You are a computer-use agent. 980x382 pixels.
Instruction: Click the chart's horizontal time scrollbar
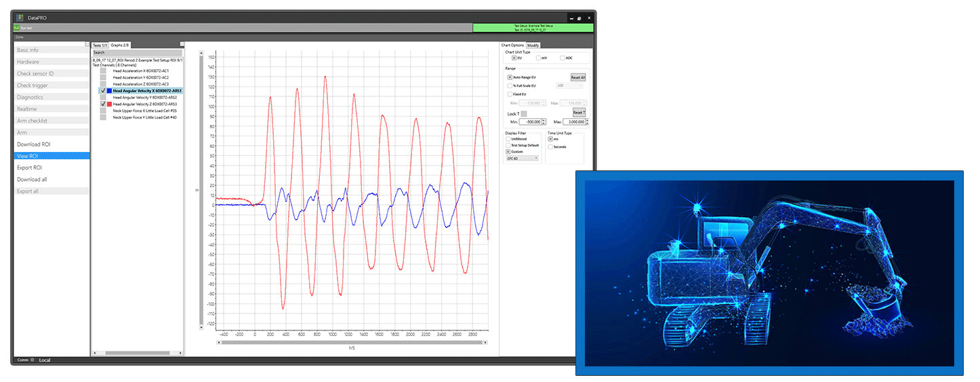point(352,343)
